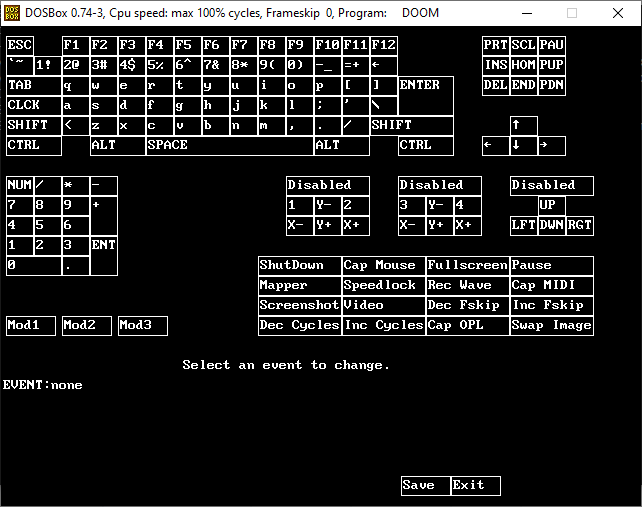Select the END key

point(524,85)
